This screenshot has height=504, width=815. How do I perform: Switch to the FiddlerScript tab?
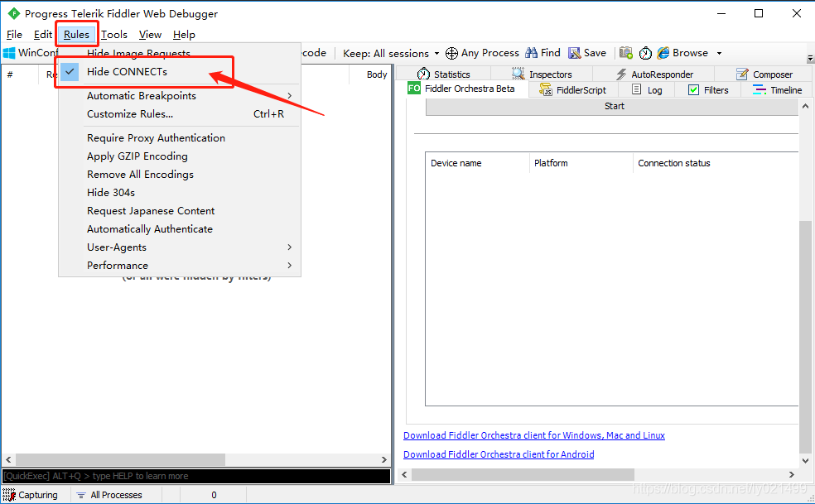point(573,90)
